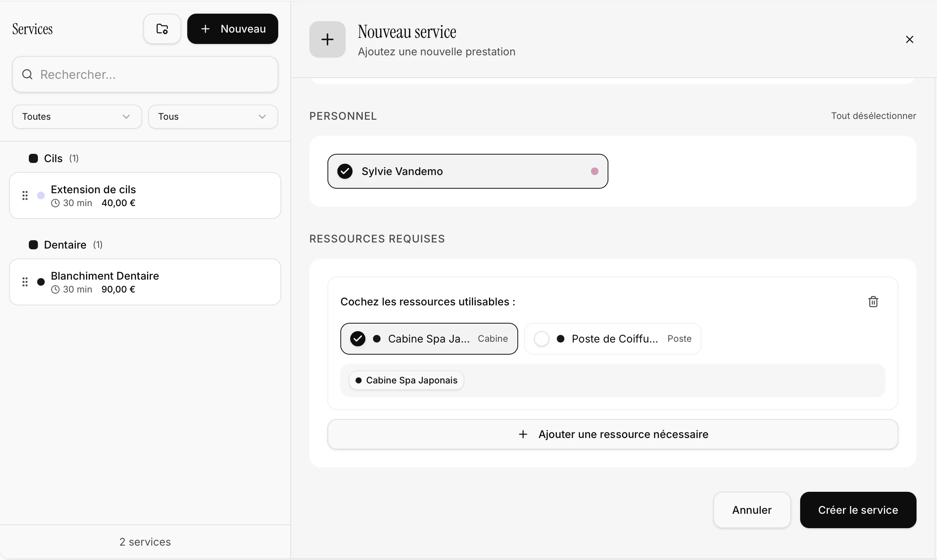Click the clock icon on Extension de cils

[x=55, y=203]
